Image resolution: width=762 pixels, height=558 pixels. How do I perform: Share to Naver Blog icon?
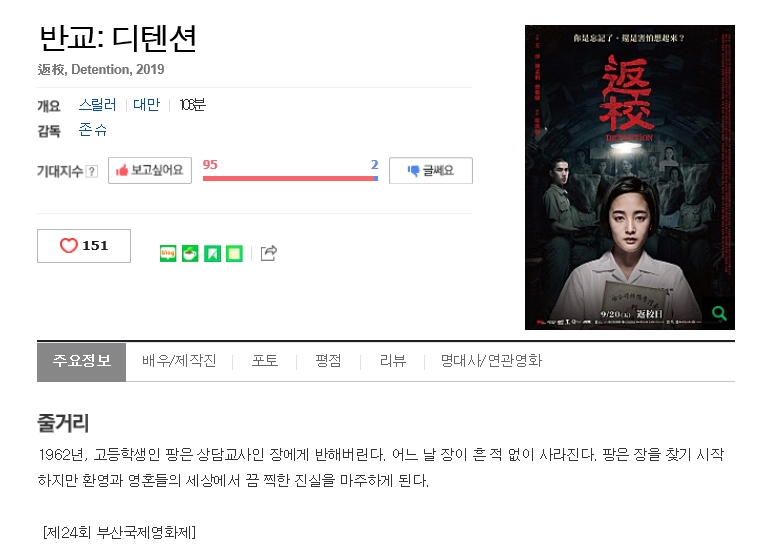coord(168,253)
